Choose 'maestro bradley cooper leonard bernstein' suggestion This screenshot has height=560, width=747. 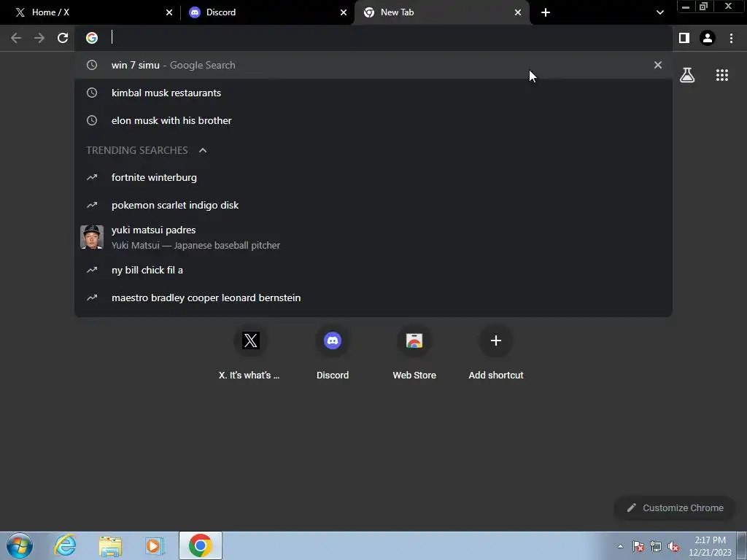[373, 297]
